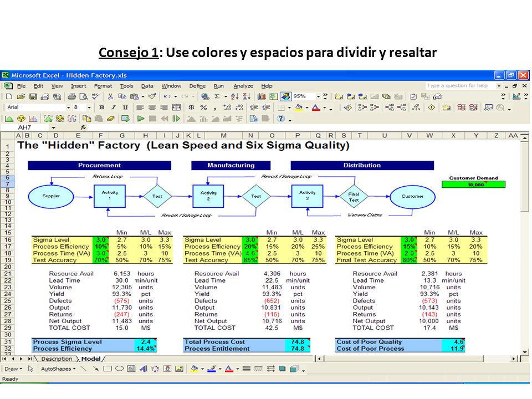Click the Print icon

(71, 96)
